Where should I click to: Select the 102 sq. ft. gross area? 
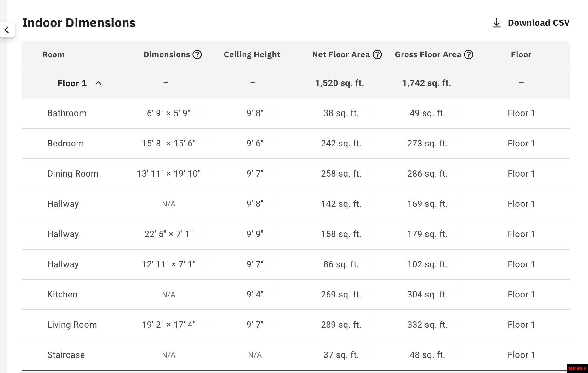point(427,264)
